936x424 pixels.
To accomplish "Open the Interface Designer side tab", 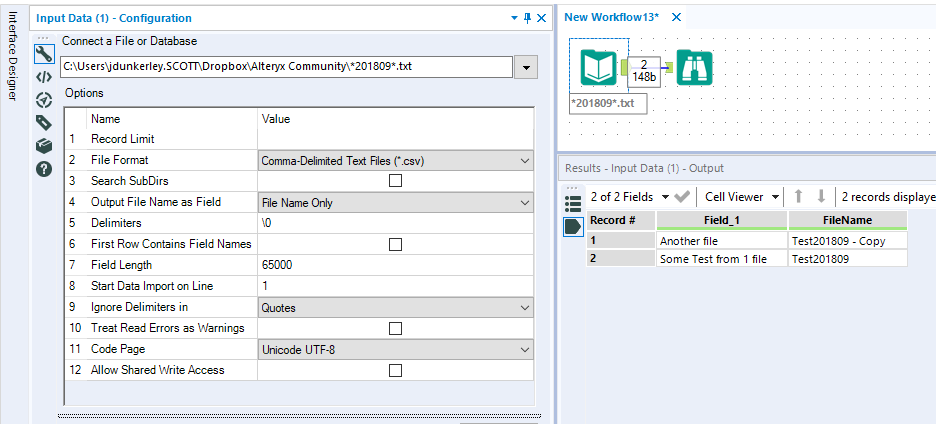I will (13, 56).
